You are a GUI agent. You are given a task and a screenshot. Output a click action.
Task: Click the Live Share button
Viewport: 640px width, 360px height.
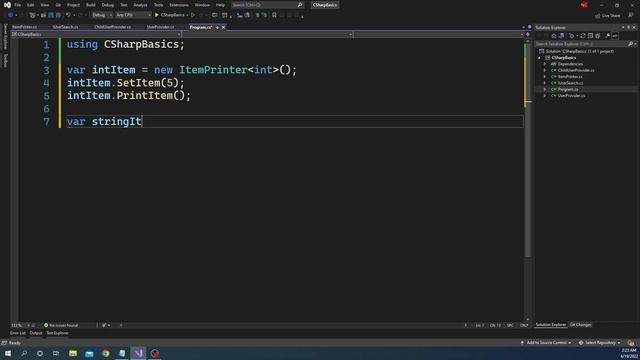(x=608, y=16)
